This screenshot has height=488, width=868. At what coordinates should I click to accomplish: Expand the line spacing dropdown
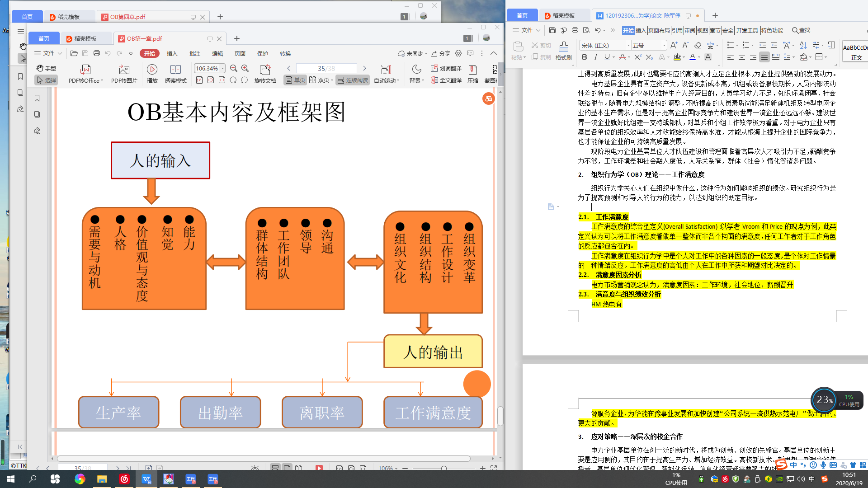click(x=794, y=57)
